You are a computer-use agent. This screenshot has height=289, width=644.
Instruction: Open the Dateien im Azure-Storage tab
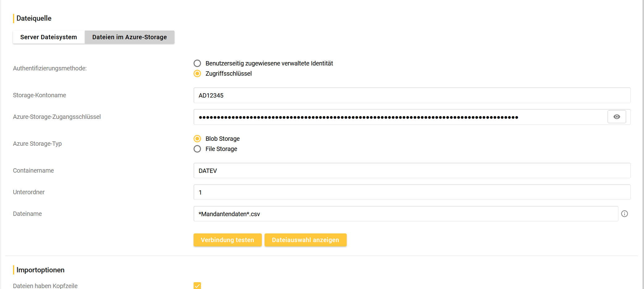point(129,37)
